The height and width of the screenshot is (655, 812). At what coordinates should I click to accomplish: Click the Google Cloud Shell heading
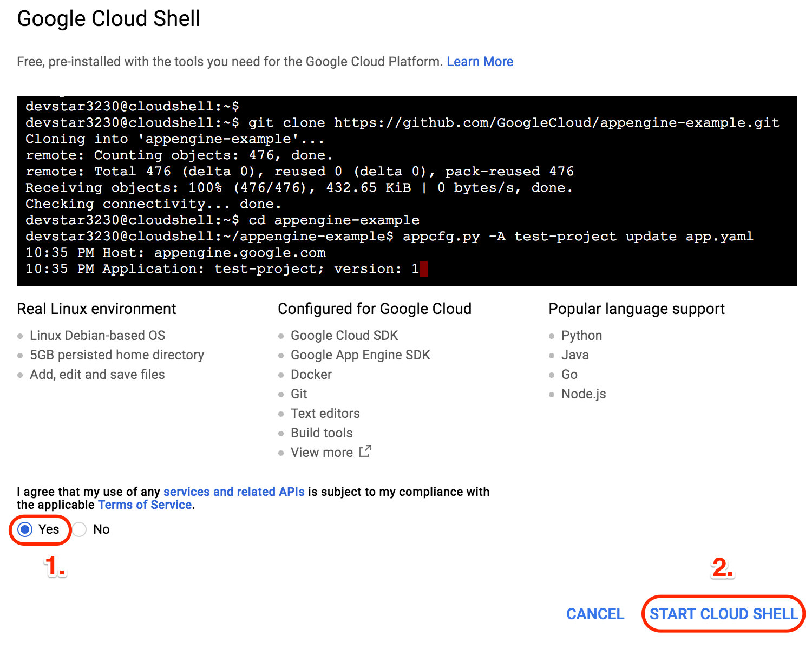109,19
